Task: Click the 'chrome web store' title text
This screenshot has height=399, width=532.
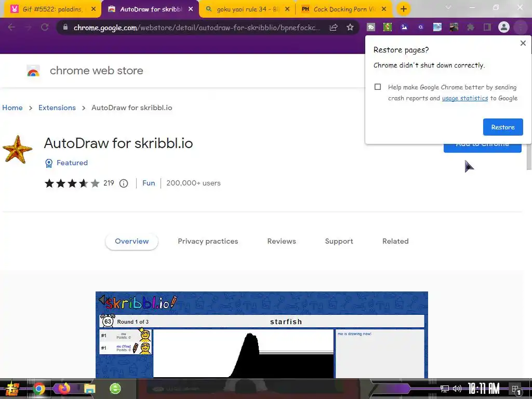Action: (96, 71)
